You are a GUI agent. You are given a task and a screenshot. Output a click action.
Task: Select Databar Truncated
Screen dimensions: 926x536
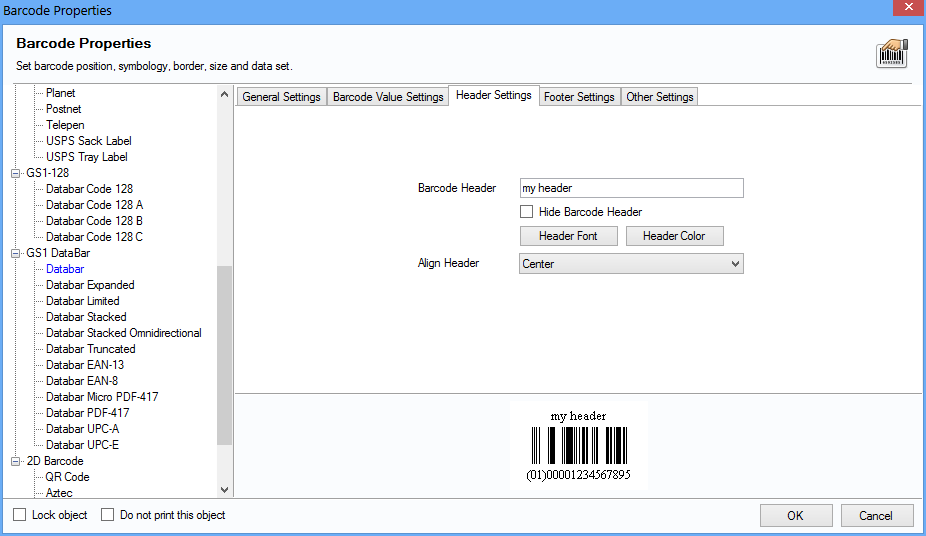coord(90,348)
